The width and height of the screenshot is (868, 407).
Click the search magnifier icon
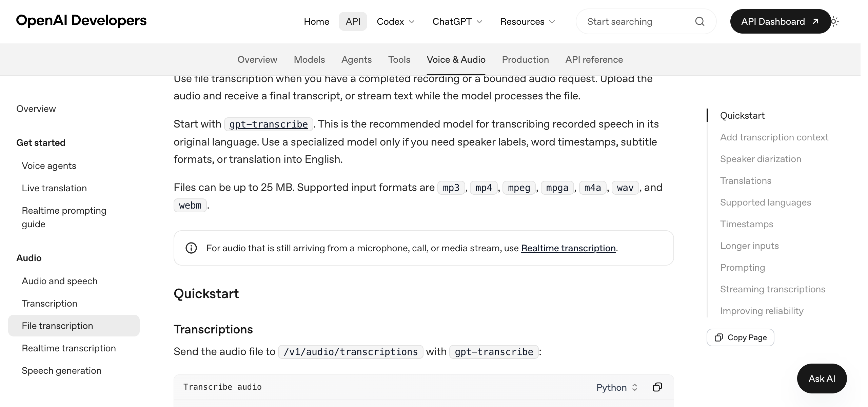(x=700, y=21)
